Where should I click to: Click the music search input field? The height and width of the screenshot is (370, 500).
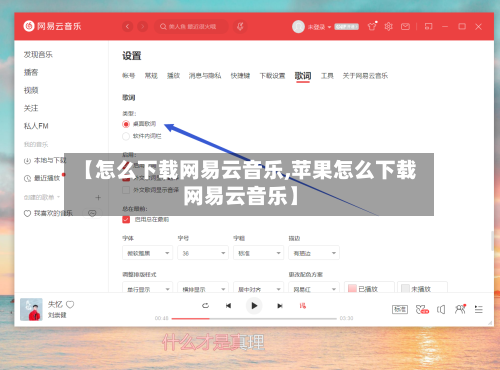tap(192, 26)
